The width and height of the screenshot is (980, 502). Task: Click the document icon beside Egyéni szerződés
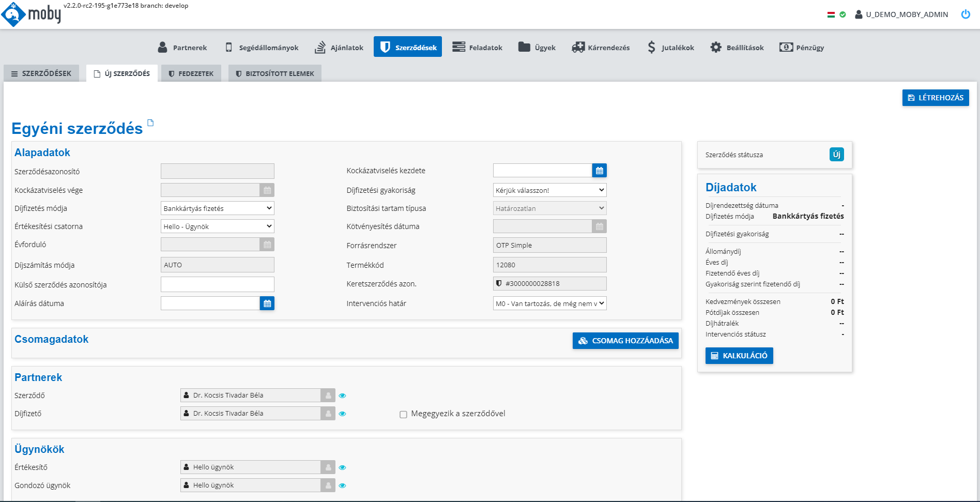pos(150,123)
